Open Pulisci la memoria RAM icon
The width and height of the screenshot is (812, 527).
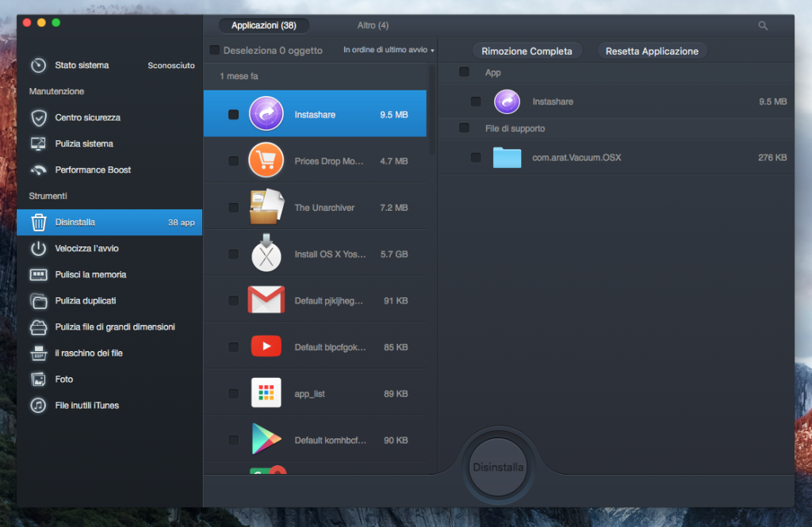tap(38, 274)
